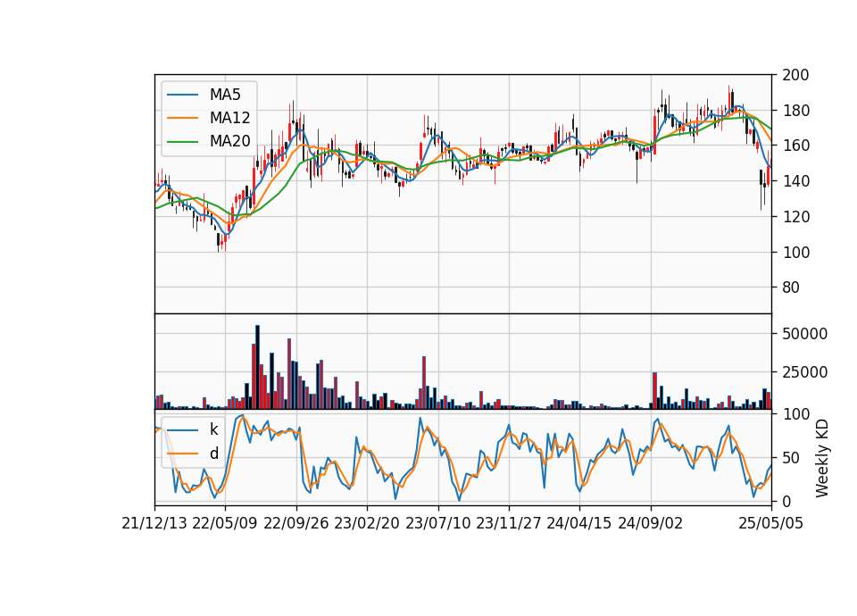Click the k legend label in KD panel
Image resolution: width=857 pixels, height=616 pixels.
tap(213, 429)
